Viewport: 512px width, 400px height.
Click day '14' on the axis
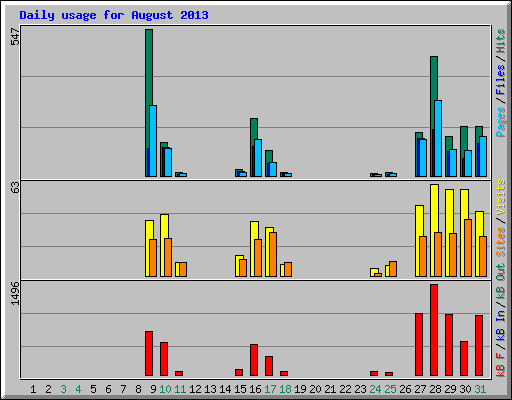click(x=225, y=389)
